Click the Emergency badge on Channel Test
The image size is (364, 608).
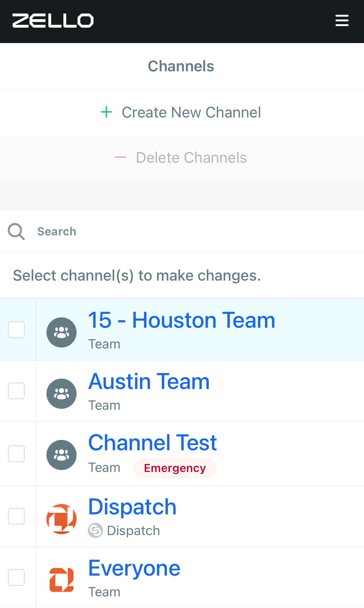tap(175, 468)
